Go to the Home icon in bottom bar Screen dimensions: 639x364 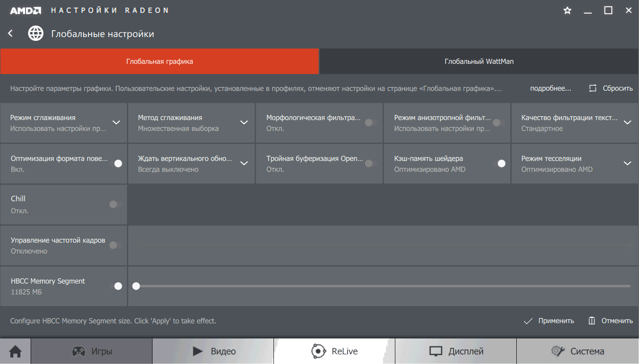(15, 351)
